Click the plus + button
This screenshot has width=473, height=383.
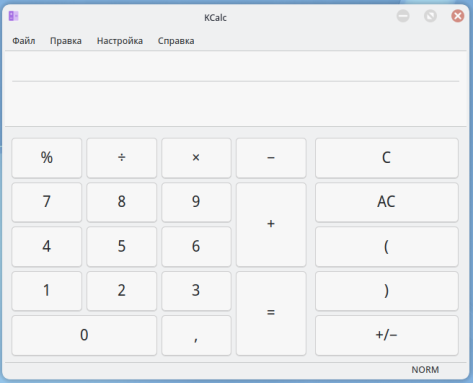tap(271, 224)
